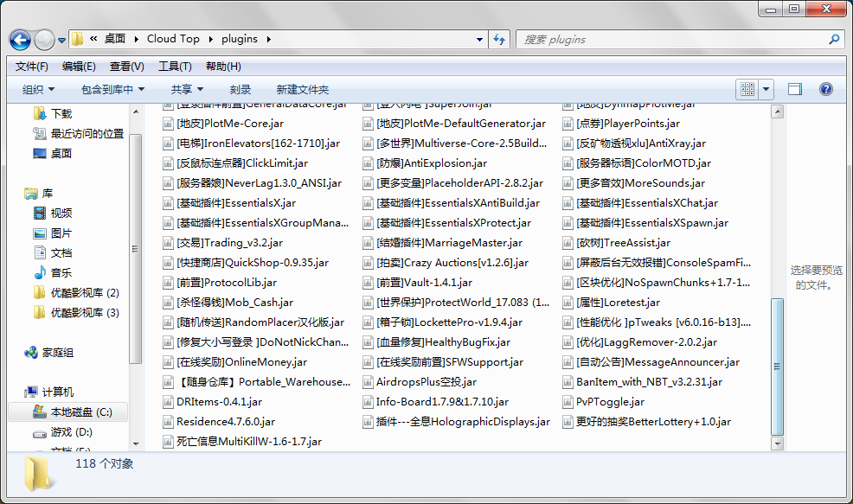Open Help with the question mark icon
This screenshot has height=504, width=853.
pyautogui.click(x=826, y=89)
